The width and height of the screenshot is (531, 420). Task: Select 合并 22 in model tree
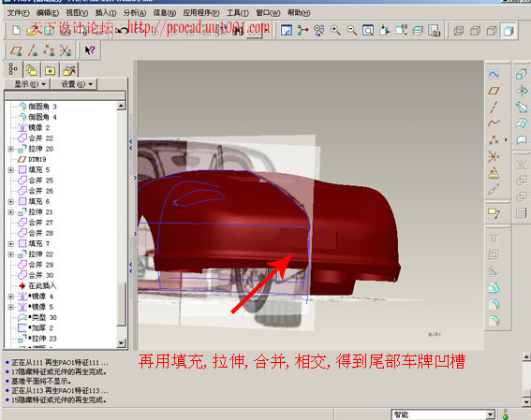pos(40,138)
